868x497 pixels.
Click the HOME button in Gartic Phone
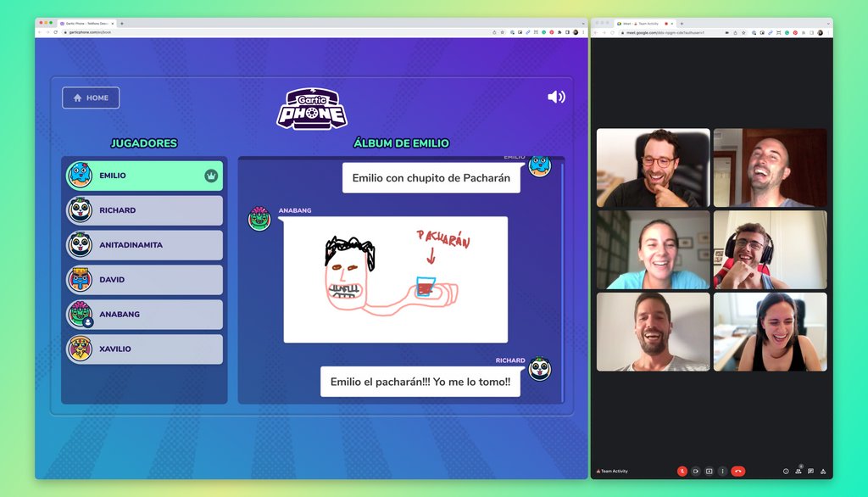pos(91,98)
